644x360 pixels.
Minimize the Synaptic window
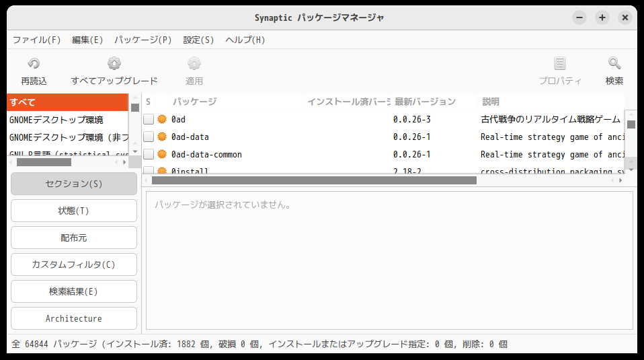(579, 17)
